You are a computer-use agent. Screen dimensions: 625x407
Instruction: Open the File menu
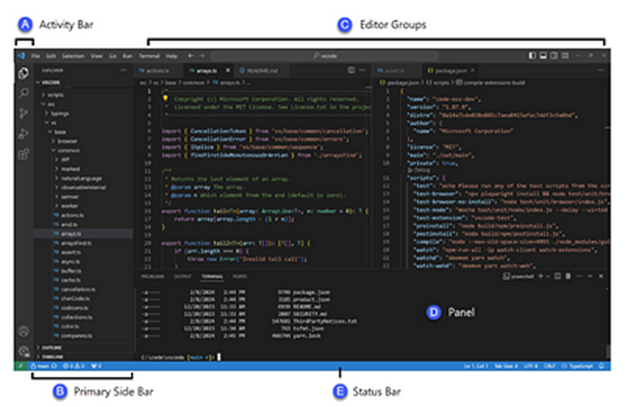point(35,56)
